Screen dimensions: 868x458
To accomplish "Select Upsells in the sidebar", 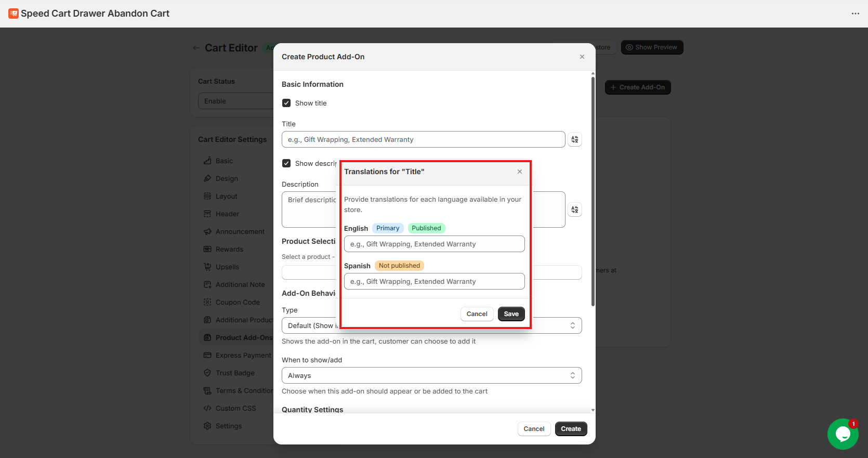I will tap(227, 267).
